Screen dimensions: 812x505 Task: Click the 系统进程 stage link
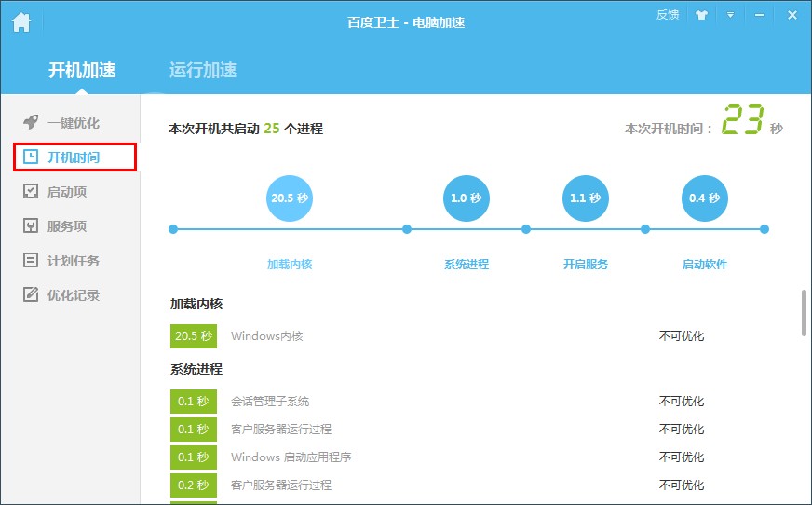467,265
